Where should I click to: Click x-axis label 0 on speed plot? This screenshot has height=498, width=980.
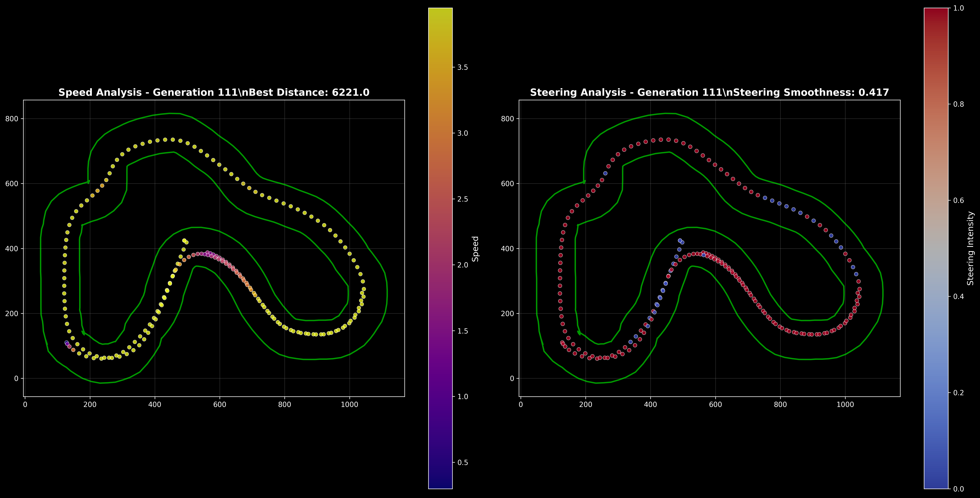click(25, 405)
